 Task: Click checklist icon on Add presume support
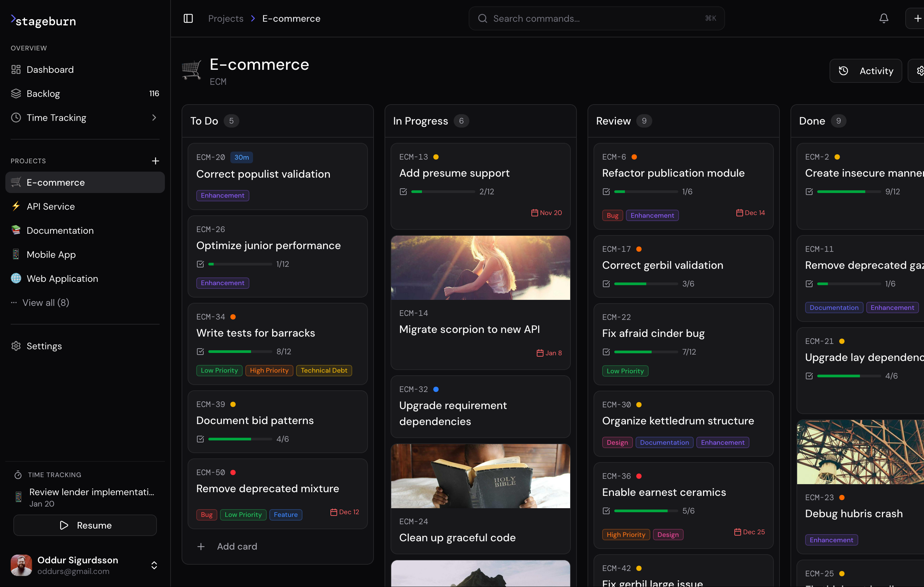[x=403, y=192]
